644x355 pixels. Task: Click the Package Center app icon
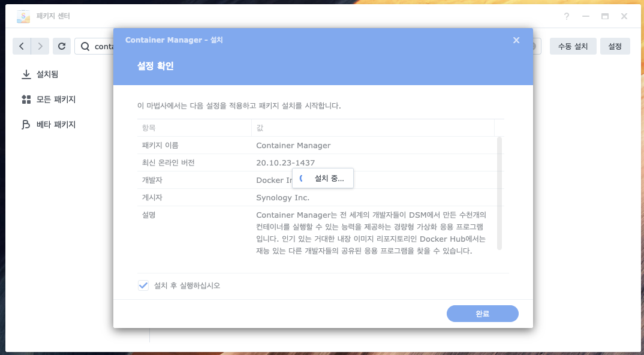23,16
